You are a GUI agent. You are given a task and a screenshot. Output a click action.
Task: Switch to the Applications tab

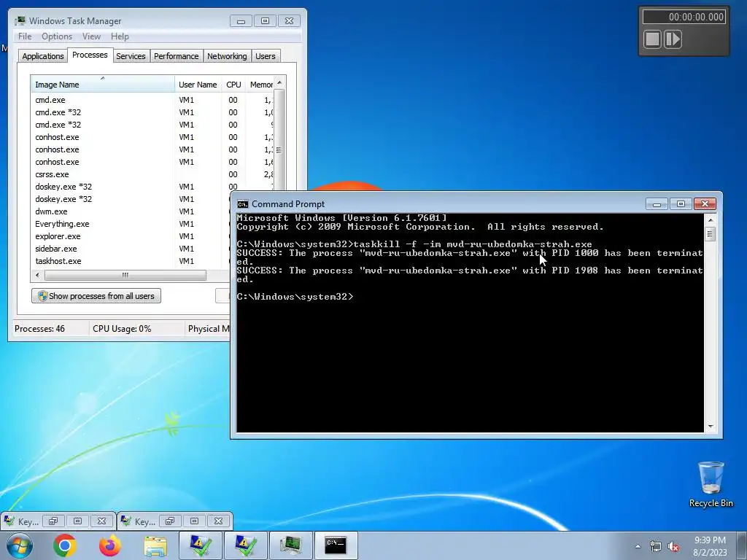click(x=43, y=56)
